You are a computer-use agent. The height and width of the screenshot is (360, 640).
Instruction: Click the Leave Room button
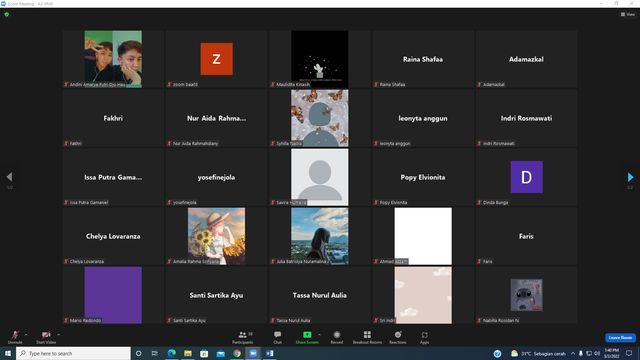(x=620, y=338)
